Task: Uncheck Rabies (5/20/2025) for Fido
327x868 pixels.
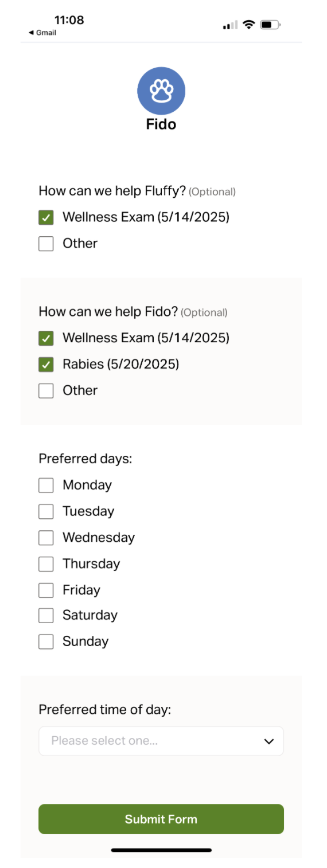Action: tap(46, 365)
